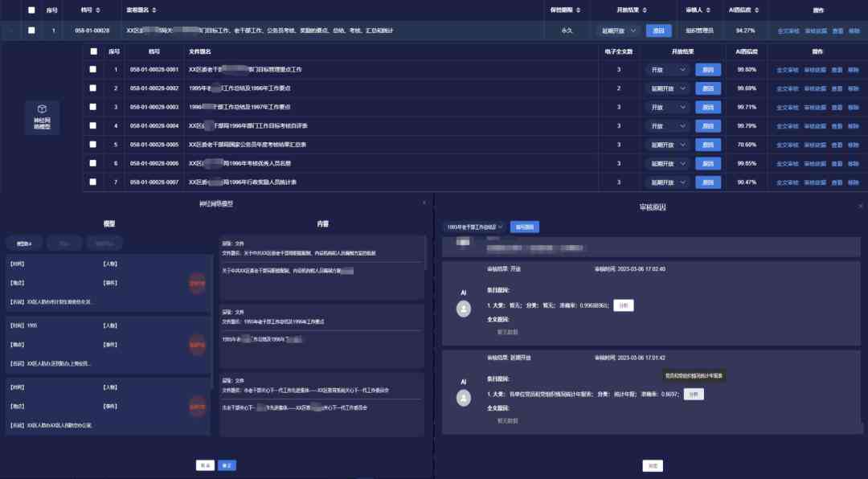Open the 延期开放 dropdown for file 0002
The image size is (868, 479).
pyautogui.click(x=668, y=88)
